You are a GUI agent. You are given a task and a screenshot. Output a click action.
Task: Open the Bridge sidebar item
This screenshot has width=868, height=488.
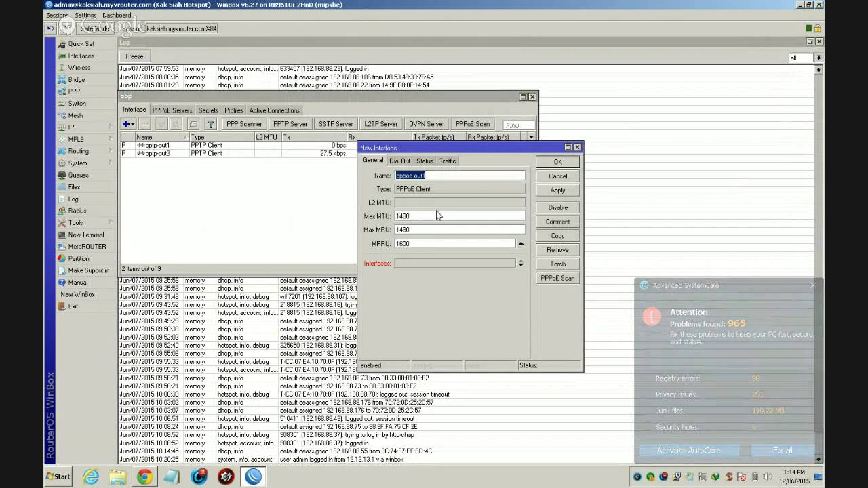click(x=76, y=80)
